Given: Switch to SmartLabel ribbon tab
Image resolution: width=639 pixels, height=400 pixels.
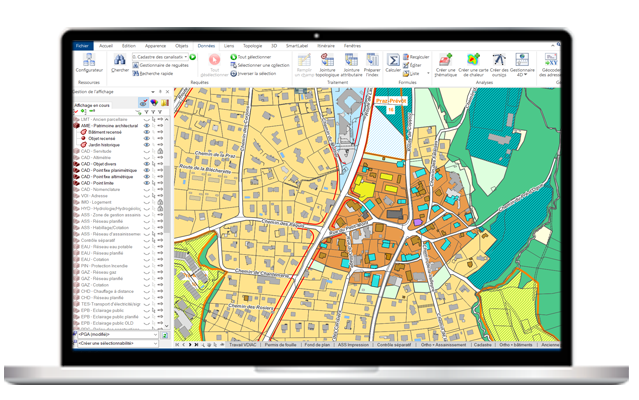Looking at the screenshot, I should (x=297, y=46).
